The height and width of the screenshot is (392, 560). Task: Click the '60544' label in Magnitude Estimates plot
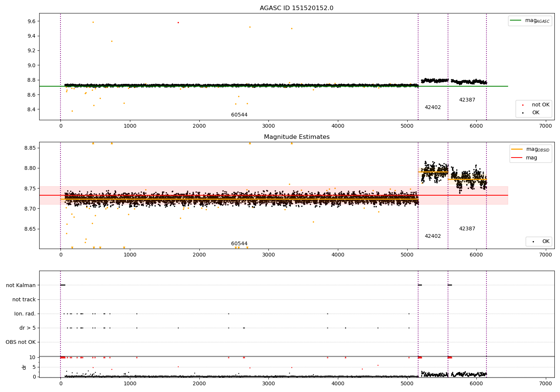239,243
